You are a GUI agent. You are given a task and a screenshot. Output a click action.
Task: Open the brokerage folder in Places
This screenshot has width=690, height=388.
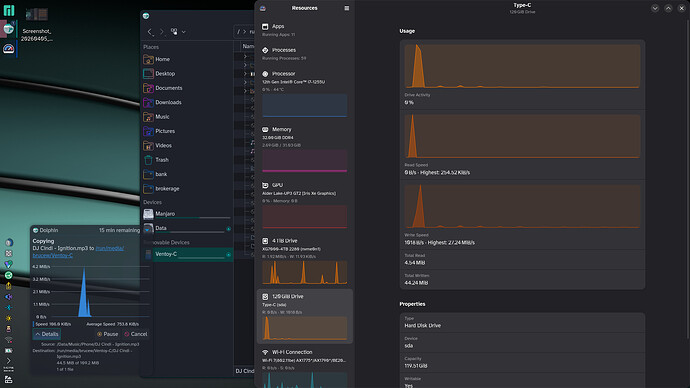187,188
